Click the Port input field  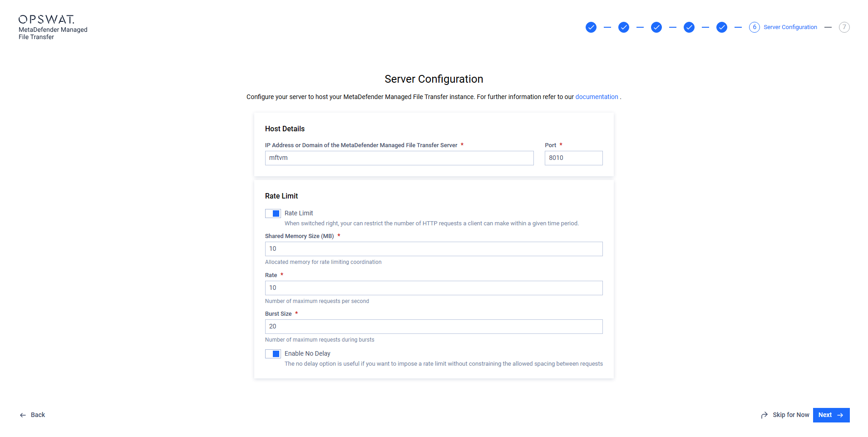pos(574,158)
